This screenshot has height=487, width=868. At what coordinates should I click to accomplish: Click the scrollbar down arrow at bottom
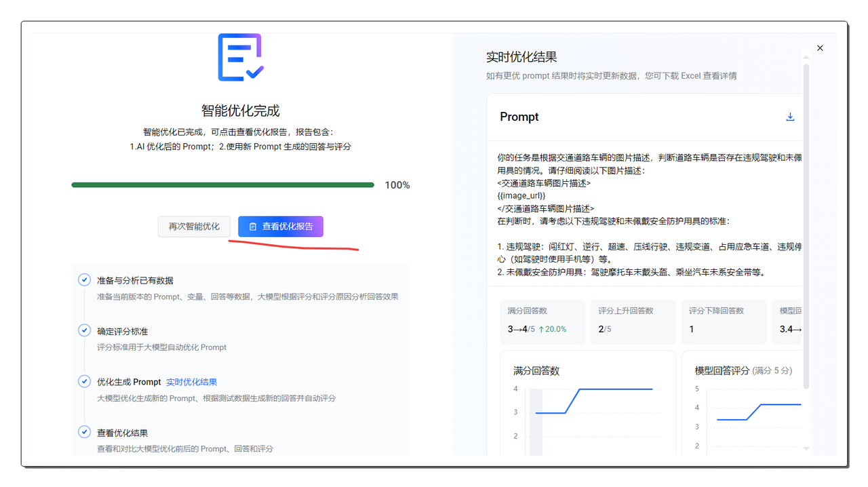pyautogui.click(x=806, y=448)
